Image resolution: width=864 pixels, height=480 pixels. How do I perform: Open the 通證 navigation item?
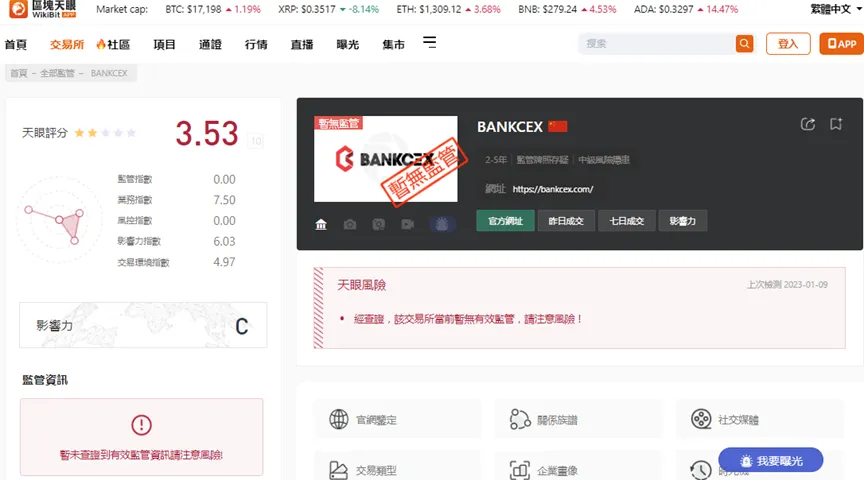click(210, 45)
